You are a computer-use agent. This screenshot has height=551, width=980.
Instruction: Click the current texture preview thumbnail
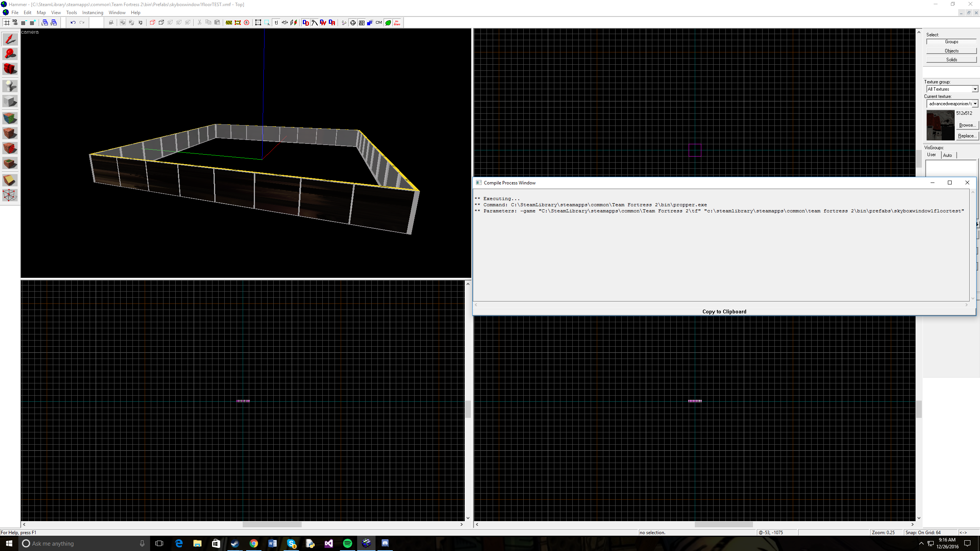(x=940, y=125)
